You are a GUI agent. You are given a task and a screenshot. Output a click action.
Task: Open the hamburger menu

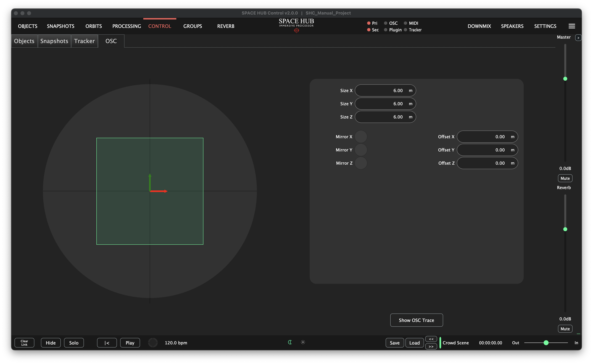pos(572,26)
